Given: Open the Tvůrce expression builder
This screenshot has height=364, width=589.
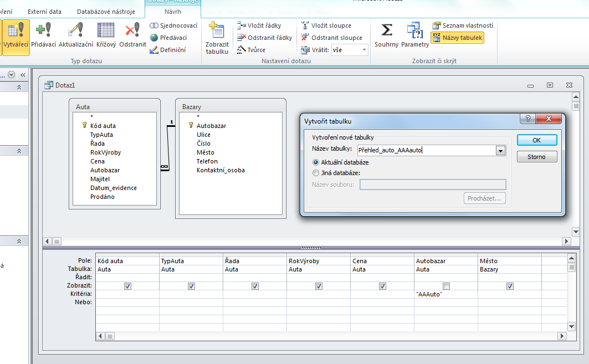Looking at the screenshot, I should [252, 49].
